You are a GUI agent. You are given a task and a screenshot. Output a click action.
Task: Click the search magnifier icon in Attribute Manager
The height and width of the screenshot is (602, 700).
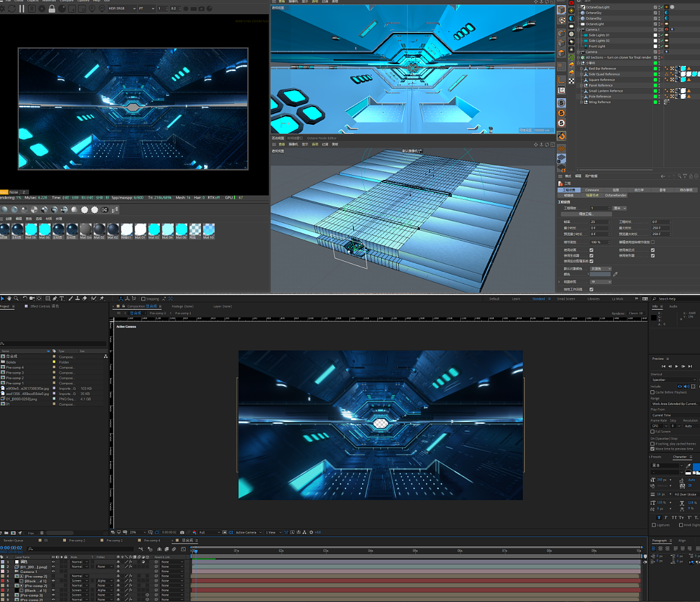point(680,176)
